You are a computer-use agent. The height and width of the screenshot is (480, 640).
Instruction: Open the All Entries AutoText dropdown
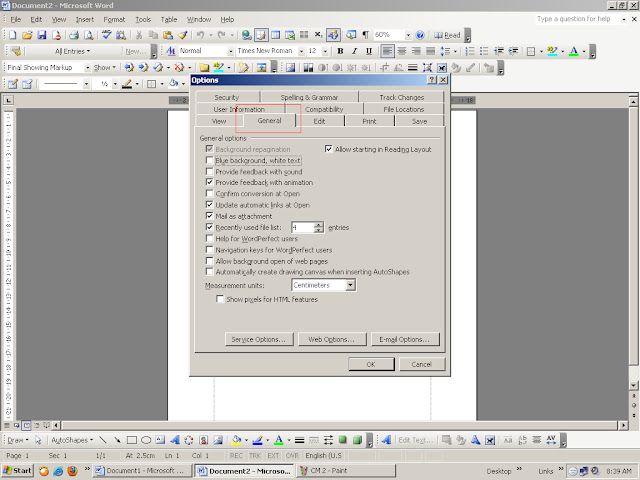73,51
